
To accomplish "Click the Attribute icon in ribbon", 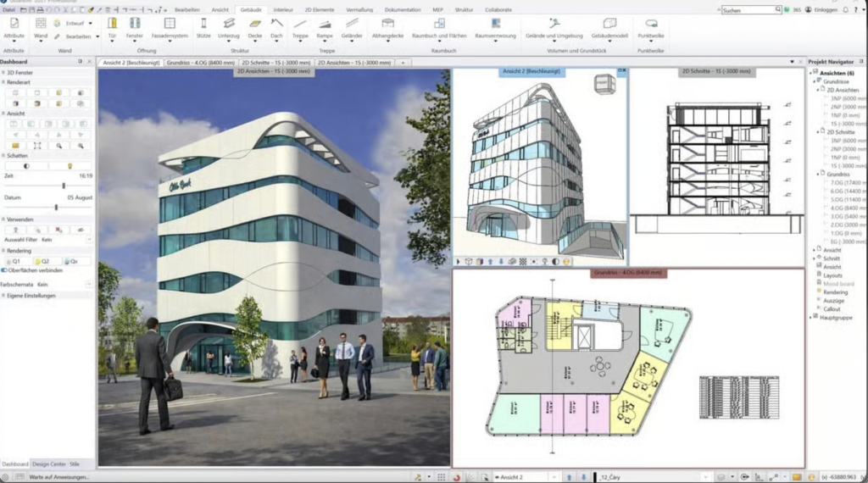I will click(14, 24).
